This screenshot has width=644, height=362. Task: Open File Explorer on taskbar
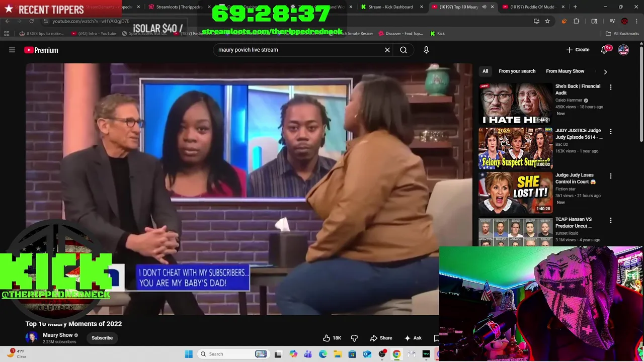point(338,354)
